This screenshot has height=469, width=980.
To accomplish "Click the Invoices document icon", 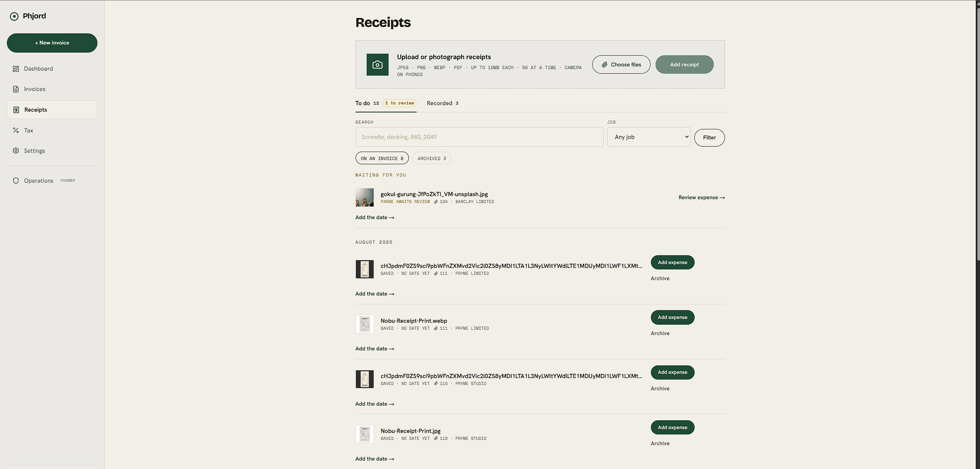I will (16, 89).
